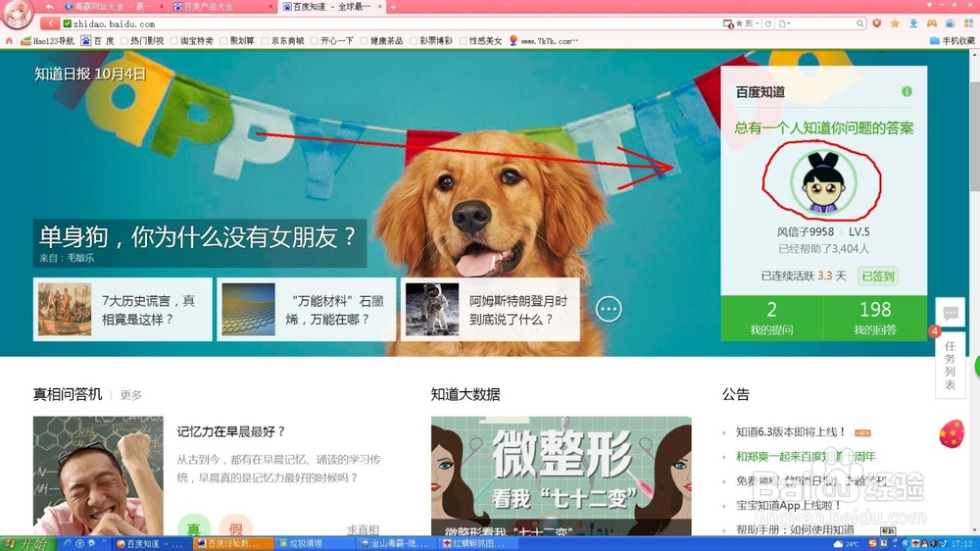The width and height of the screenshot is (980, 551).
Task: Open the 百度 bookmark
Action: pos(97,40)
